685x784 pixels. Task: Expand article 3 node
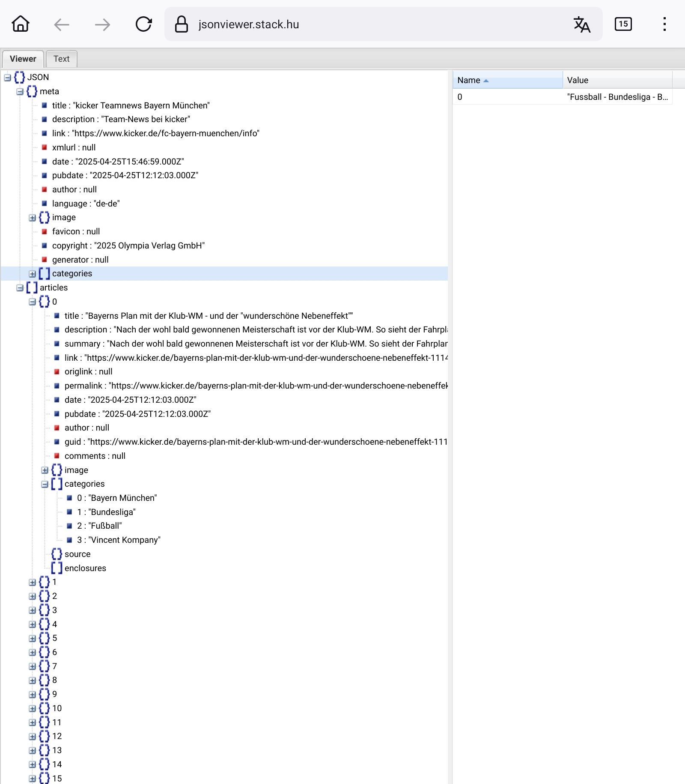click(x=32, y=610)
